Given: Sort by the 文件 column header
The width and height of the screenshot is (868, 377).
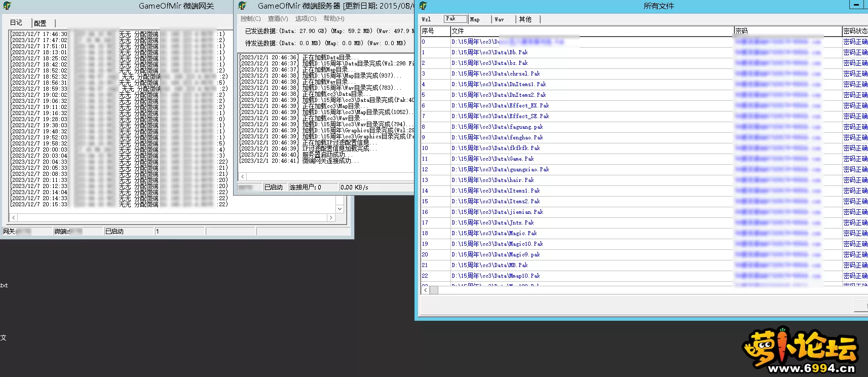Looking at the screenshot, I should coord(592,31).
